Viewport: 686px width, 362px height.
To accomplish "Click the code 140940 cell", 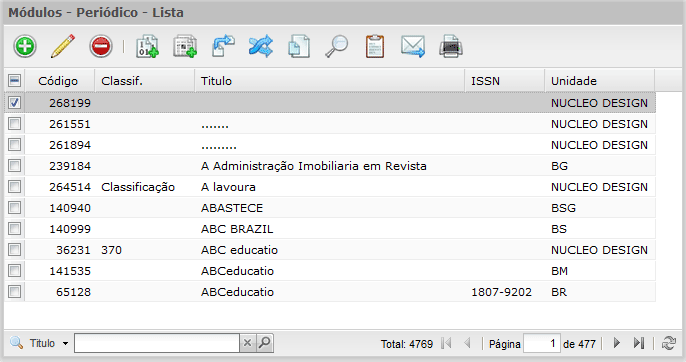I will [70, 208].
